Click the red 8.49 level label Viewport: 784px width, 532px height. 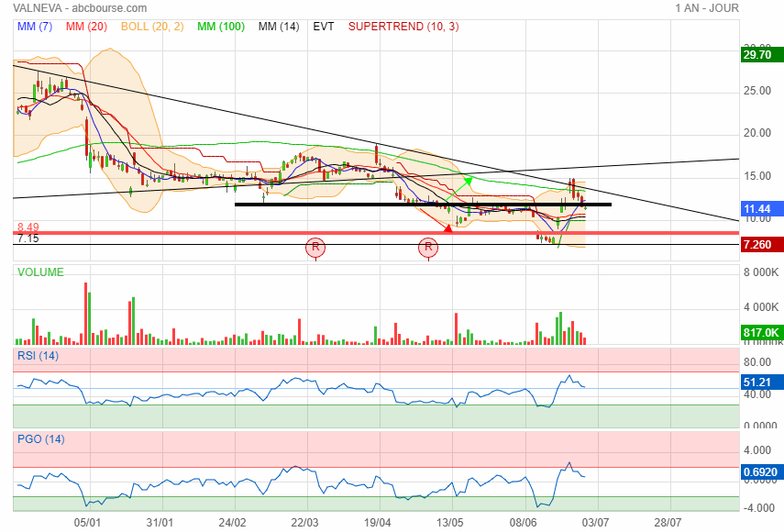click(28, 227)
